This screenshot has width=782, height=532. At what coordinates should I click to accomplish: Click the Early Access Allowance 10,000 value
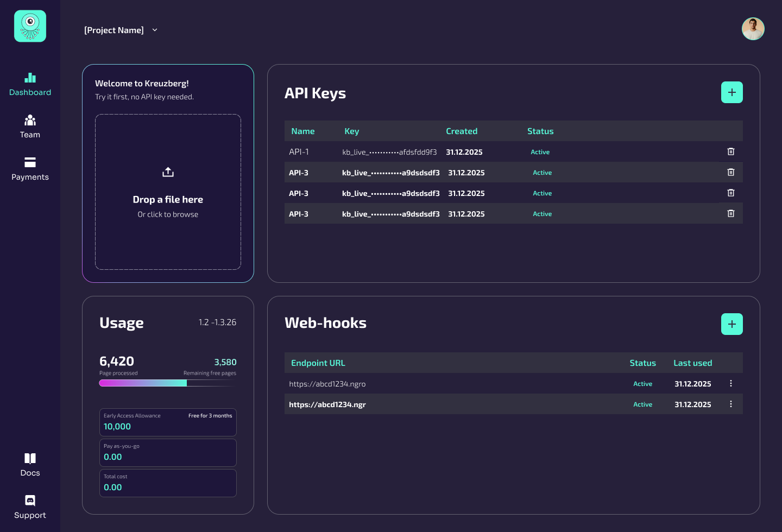point(117,427)
